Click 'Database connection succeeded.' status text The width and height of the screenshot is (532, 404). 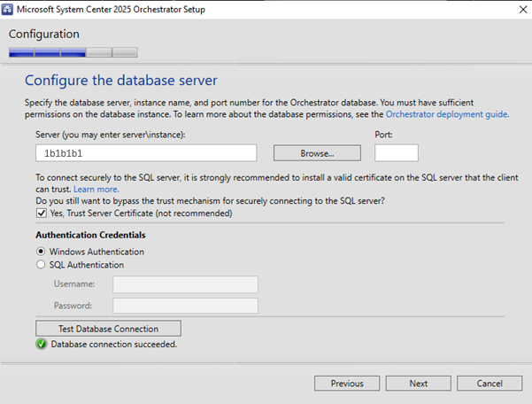coord(114,345)
